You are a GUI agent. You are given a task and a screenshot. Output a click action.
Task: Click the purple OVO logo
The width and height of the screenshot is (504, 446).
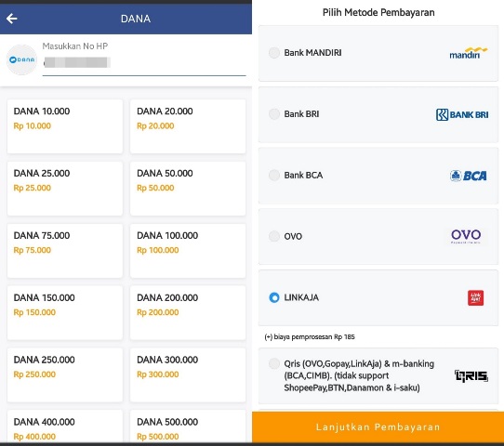(466, 237)
